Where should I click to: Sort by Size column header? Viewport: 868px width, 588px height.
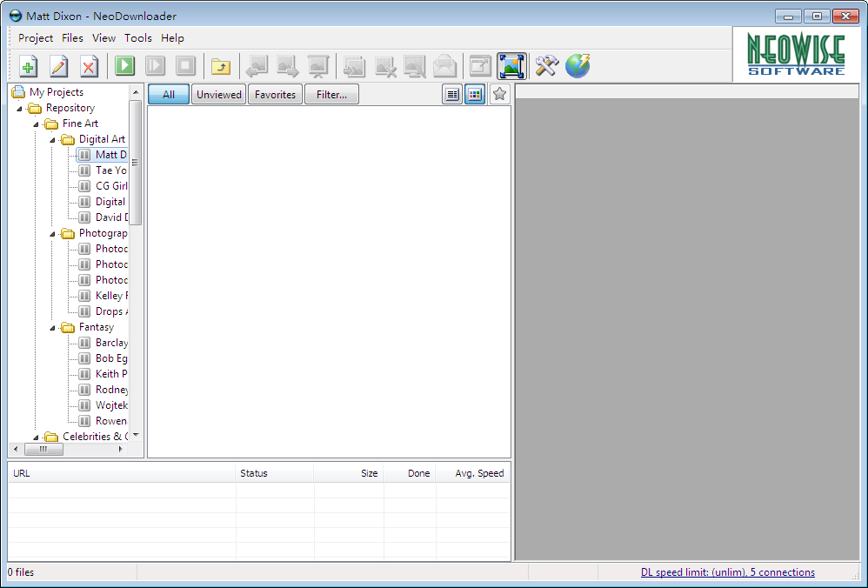[349, 473]
